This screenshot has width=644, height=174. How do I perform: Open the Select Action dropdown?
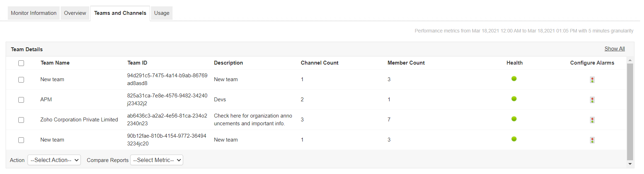(x=54, y=160)
